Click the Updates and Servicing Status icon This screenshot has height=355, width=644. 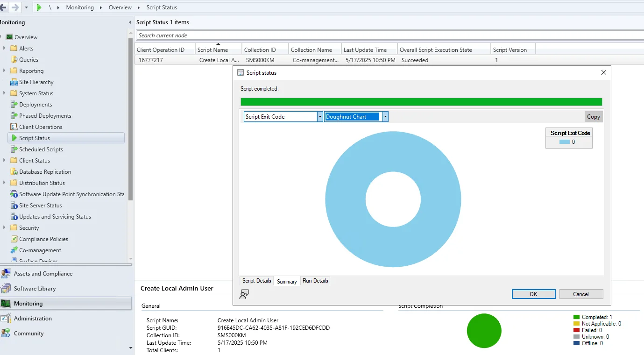pos(14,217)
